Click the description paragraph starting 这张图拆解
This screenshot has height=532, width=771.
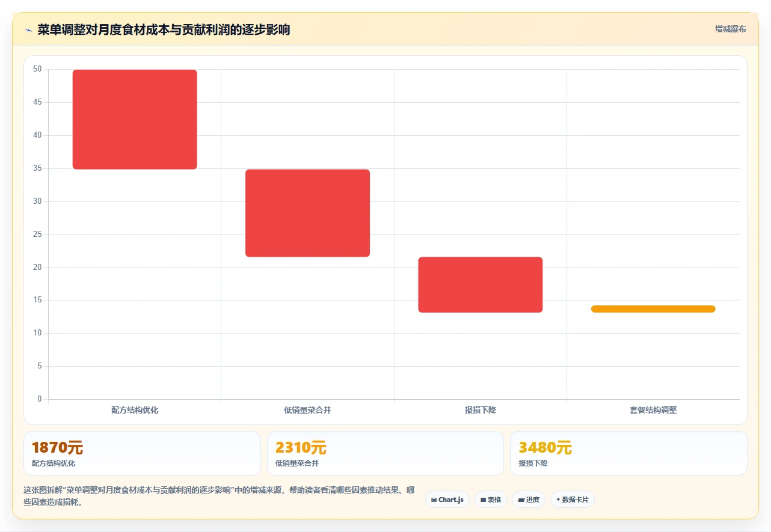pos(220,497)
